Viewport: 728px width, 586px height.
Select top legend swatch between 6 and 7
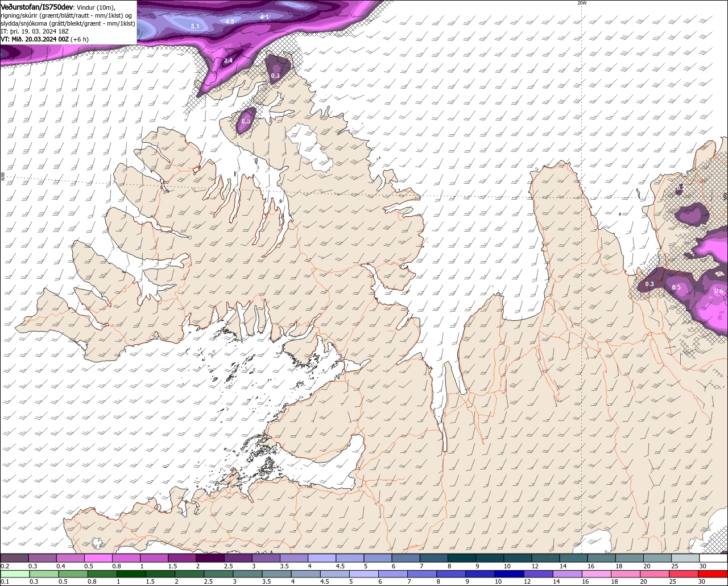(406, 558)
